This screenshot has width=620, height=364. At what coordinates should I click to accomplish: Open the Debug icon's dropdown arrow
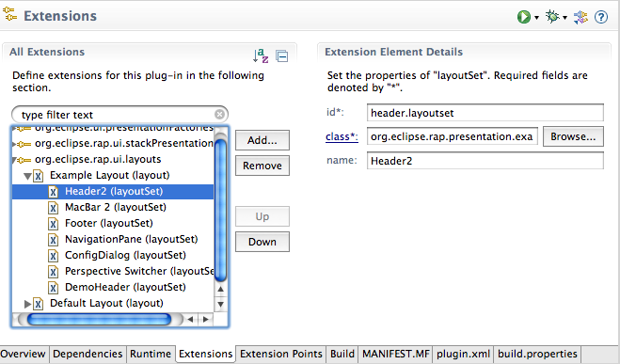565,18
